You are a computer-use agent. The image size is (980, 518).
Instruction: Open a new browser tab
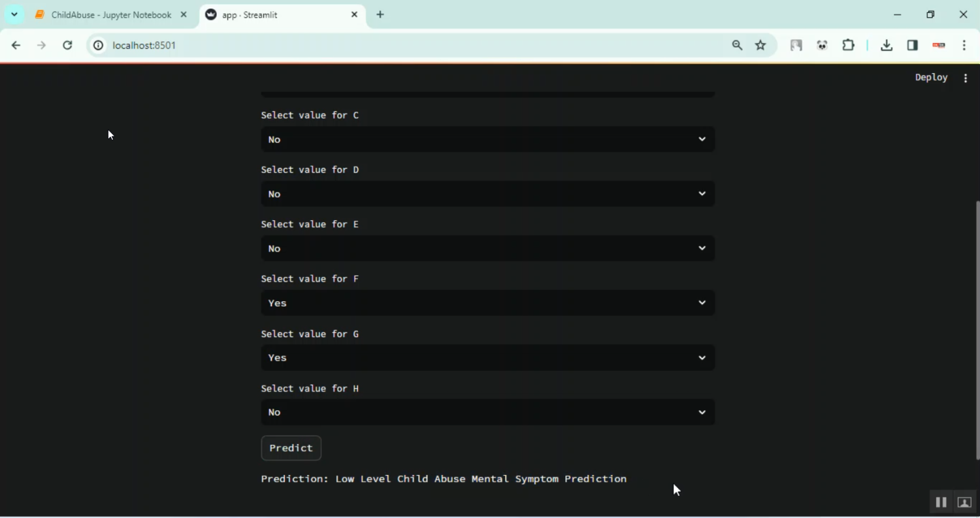(x=380, y=14)
